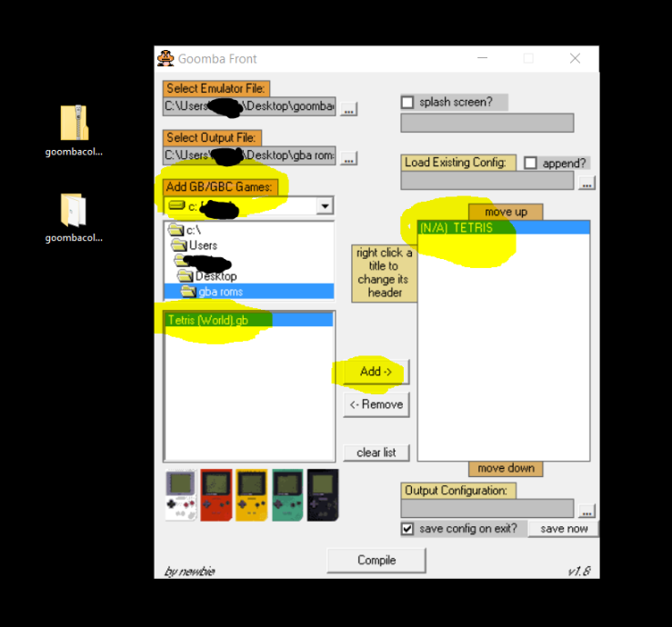The image size is (672, 627).
Task: Browse for emulator file with ellipsis button
Action: pyautogui.click(x=349, y=108)
